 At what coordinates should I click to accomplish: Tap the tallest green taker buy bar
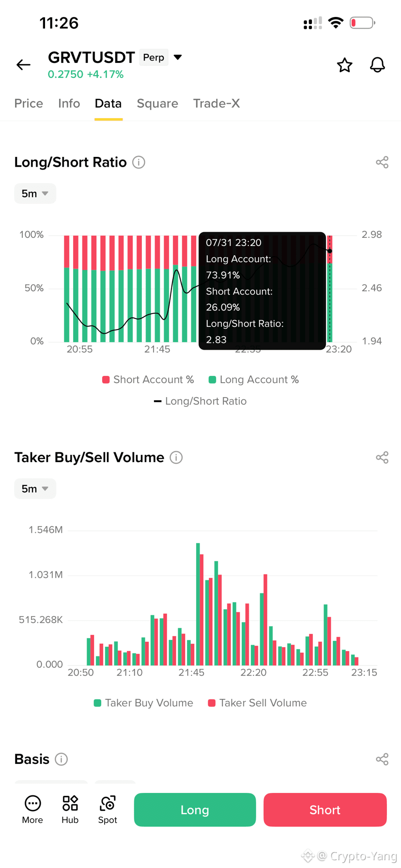(198, 604)
